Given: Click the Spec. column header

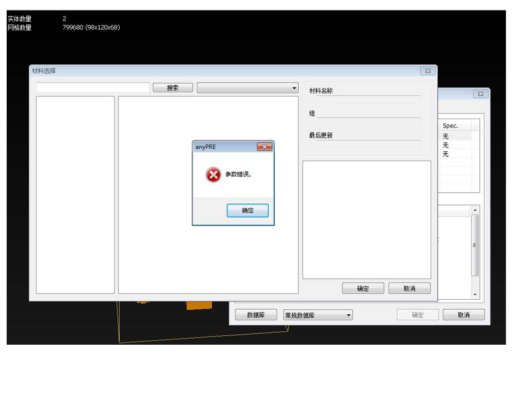Looking at the screenshot, I should tap(454, 126).
